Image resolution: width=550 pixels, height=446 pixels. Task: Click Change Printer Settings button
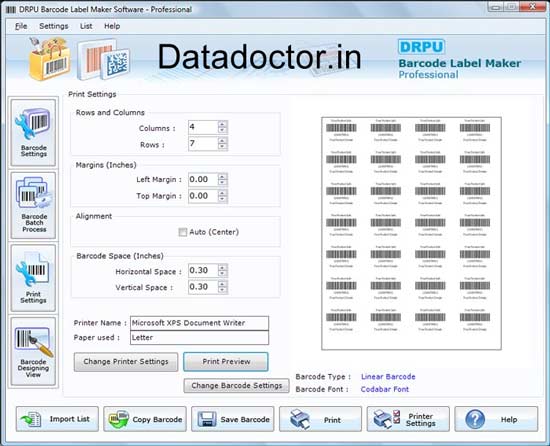coord(126,362)
